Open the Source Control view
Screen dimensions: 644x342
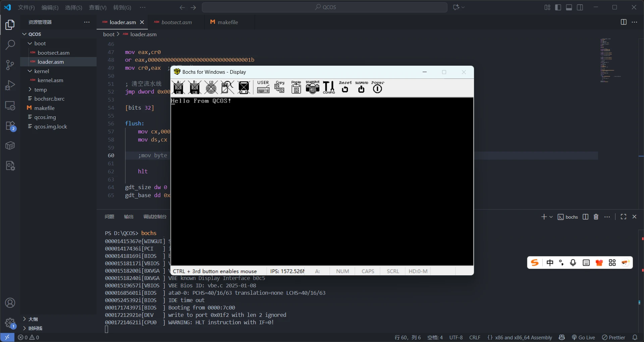[x=10, y=65]
